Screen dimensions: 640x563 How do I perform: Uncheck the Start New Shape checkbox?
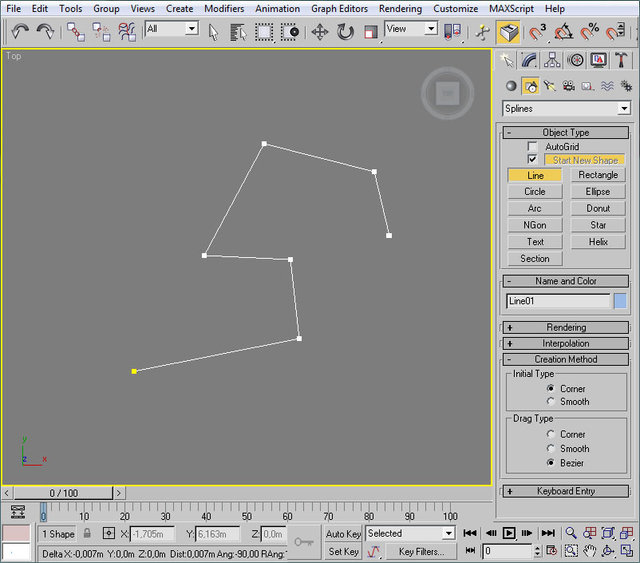tap(533, 160)
